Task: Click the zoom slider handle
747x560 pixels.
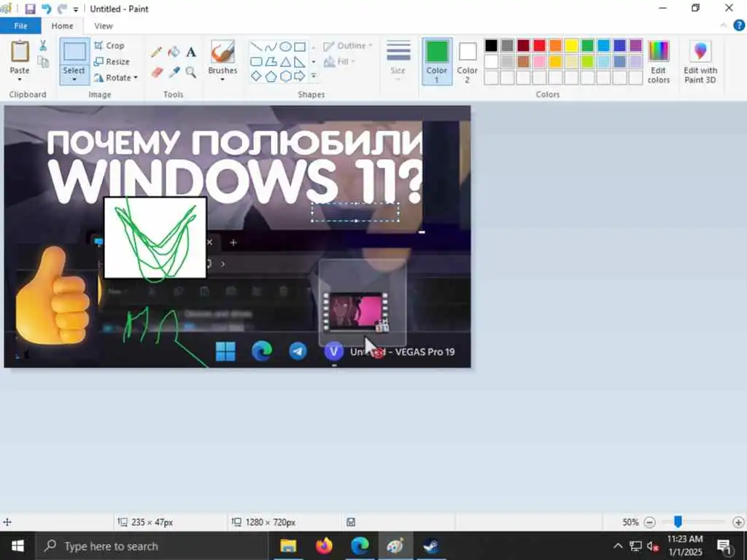Action: pos(678,522)
